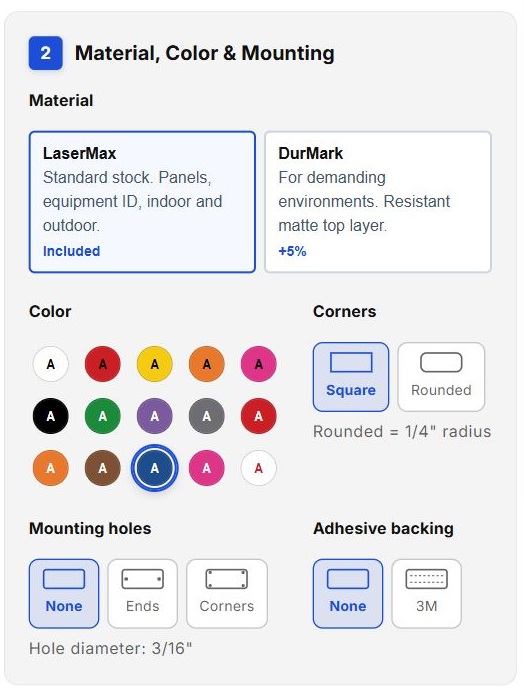Select the black color swatch

[x=50, y=416]
